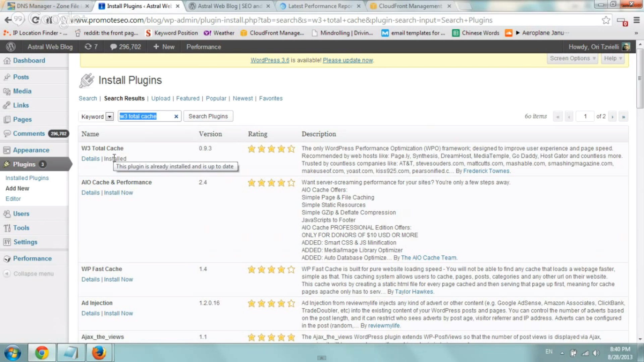
Task: Open comments bubble showing 296,702
Action: tap(125, 47)
